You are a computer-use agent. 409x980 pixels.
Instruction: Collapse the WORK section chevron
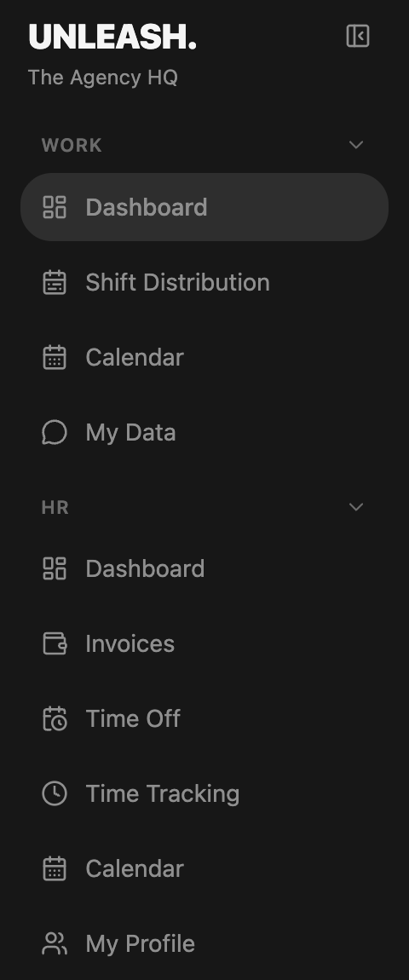(356, 144)
